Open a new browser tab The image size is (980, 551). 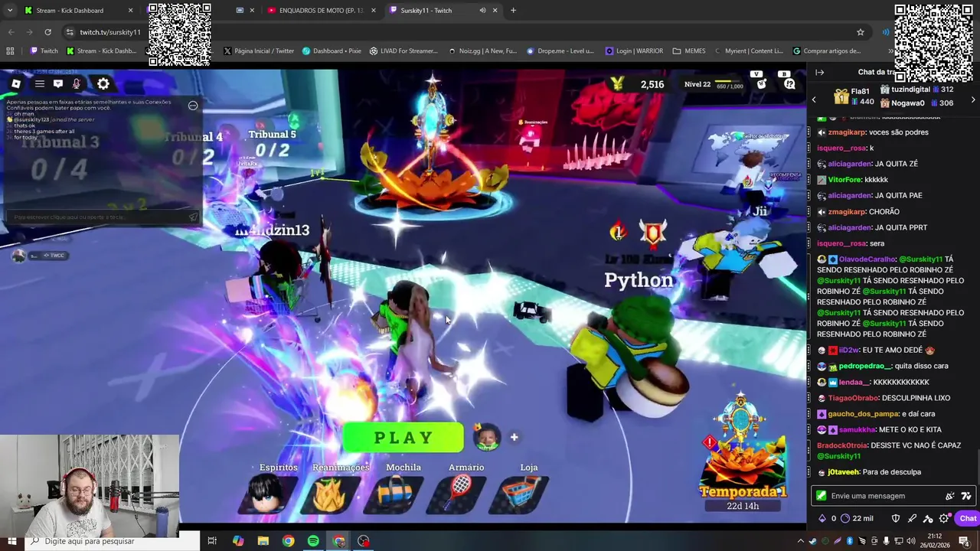[x=513, y=10]
